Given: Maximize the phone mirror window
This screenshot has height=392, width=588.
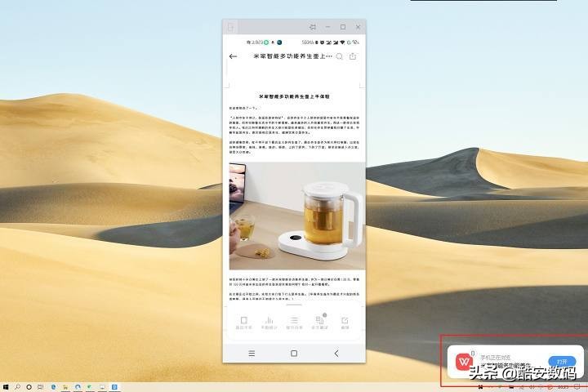Looking at the screenshot, I should 343,27.
